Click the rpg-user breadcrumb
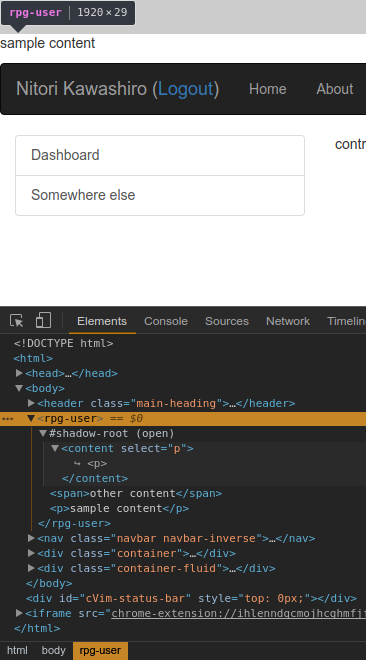Image resolution: width=366 pixels, height=660 pixels. (x=100, y=650)
